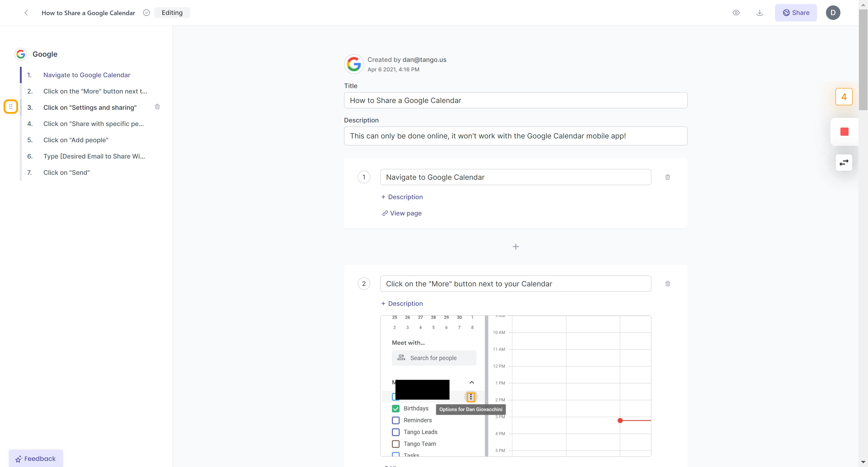Click the saved checkmark status icon

click(146, 13)
